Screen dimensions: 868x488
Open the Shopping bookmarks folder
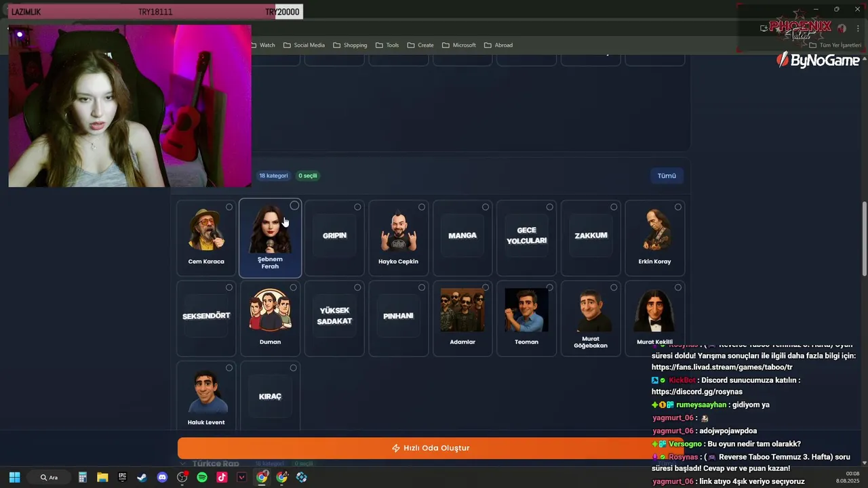pos(350,45)
